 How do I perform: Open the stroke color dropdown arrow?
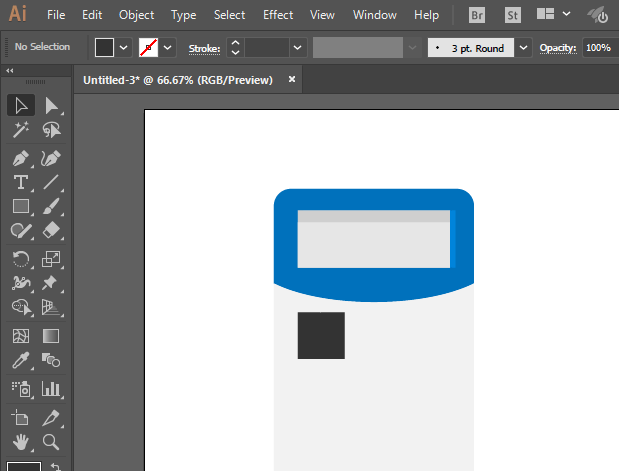point(168,47)
